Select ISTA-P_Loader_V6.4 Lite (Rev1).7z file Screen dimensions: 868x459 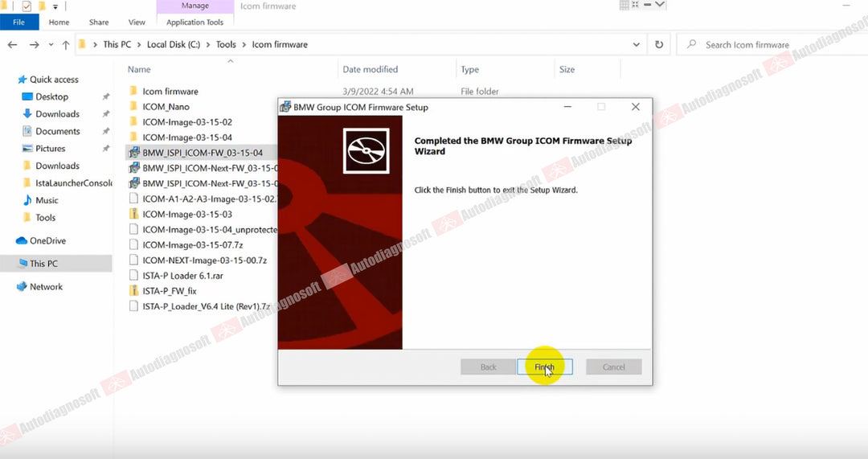coord(206,306)
